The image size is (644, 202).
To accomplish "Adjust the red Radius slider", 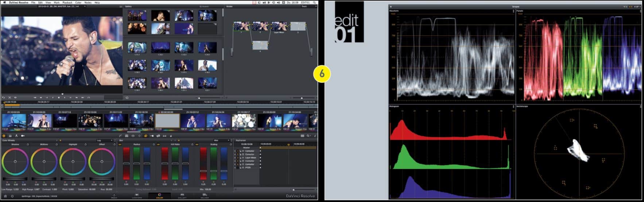I will point(126,163).
